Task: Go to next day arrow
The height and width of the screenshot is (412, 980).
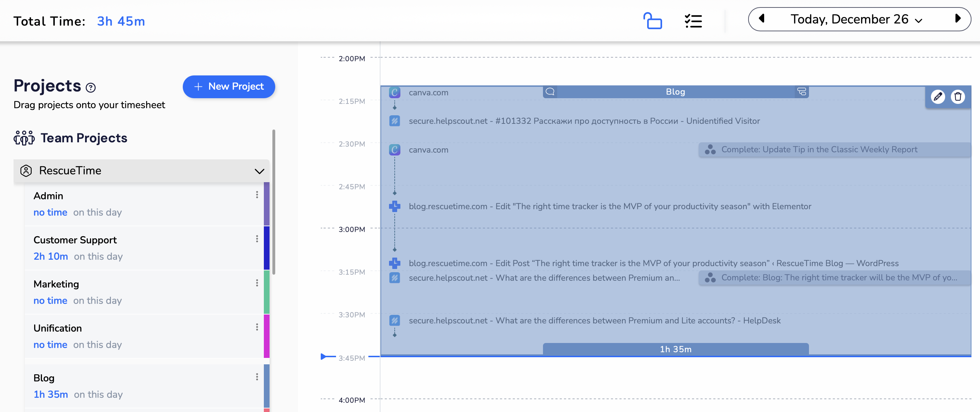Action: [958, 18]
